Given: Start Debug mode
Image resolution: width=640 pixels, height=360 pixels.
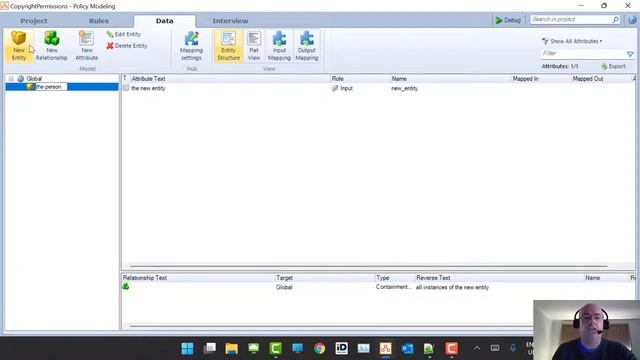Looking at the screenshot, I should (x=508, y=20).
